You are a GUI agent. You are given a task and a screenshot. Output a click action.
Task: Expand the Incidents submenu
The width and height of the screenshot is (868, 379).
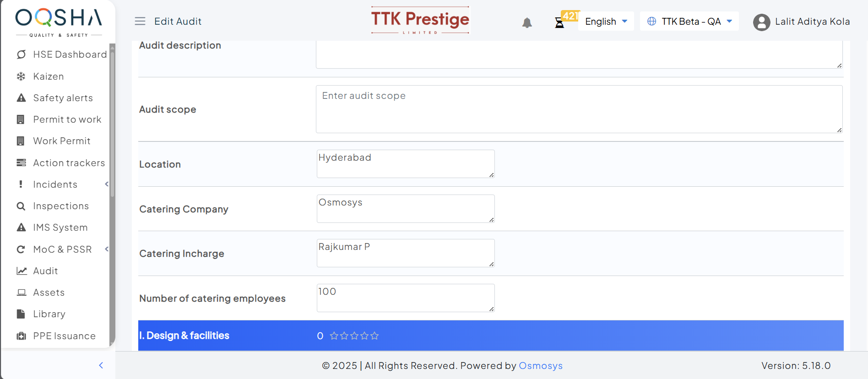pos(107,184)
